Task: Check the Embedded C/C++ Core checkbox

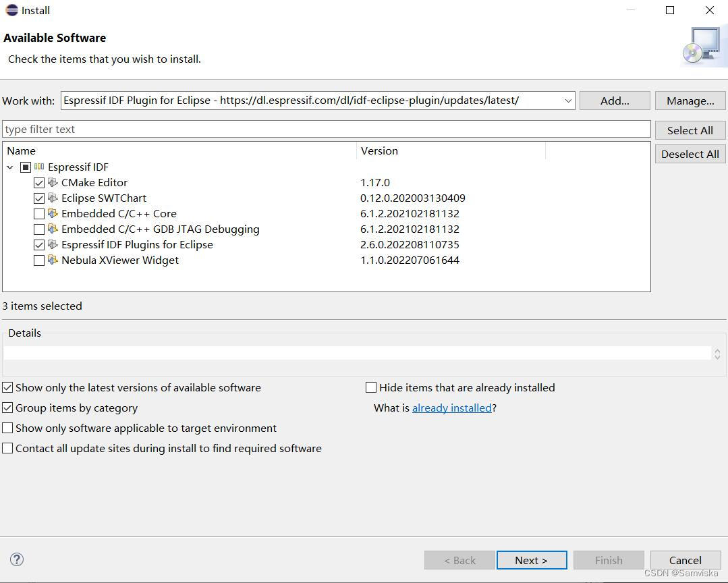Action: point(38,213)
